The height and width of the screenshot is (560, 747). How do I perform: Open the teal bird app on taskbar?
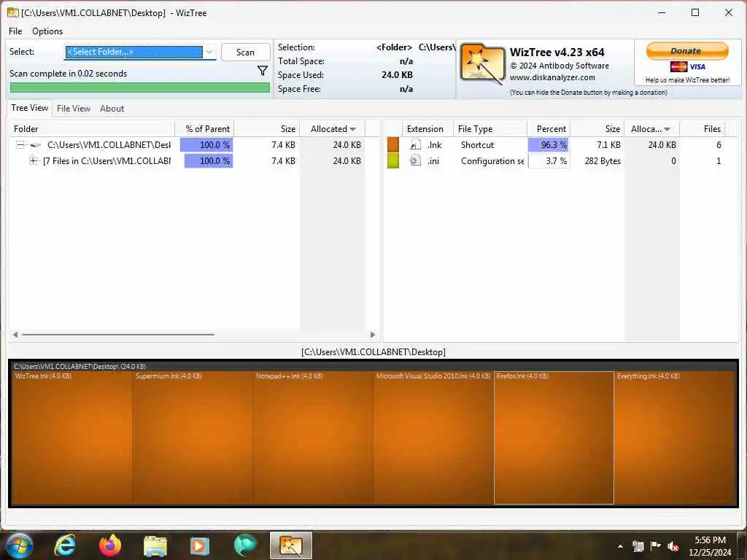[x=245, y=545]
